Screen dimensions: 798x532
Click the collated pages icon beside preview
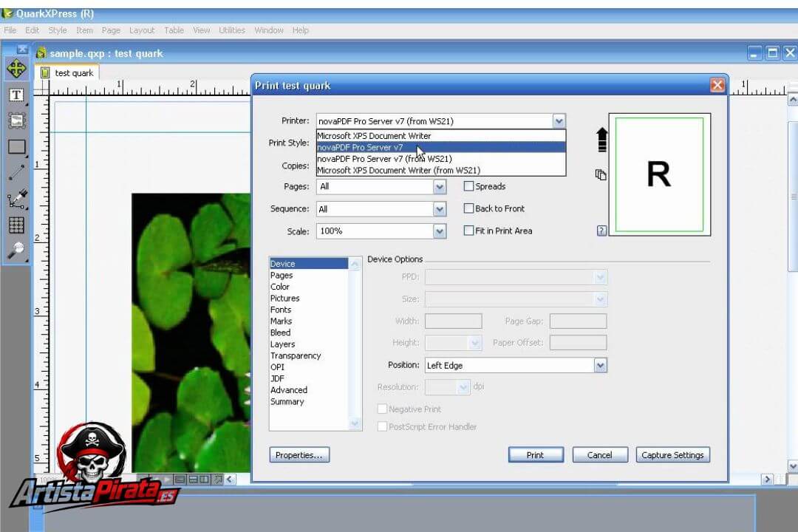(601, 174)
